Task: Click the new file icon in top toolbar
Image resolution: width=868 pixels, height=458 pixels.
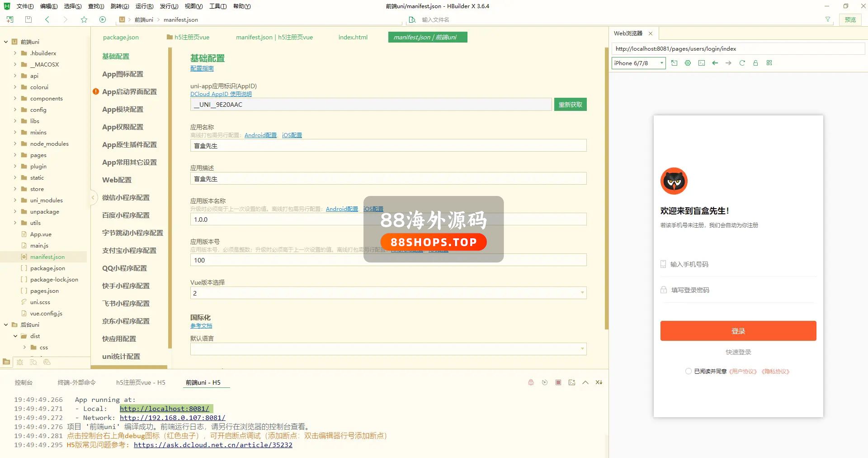Action: click(10, 19)
